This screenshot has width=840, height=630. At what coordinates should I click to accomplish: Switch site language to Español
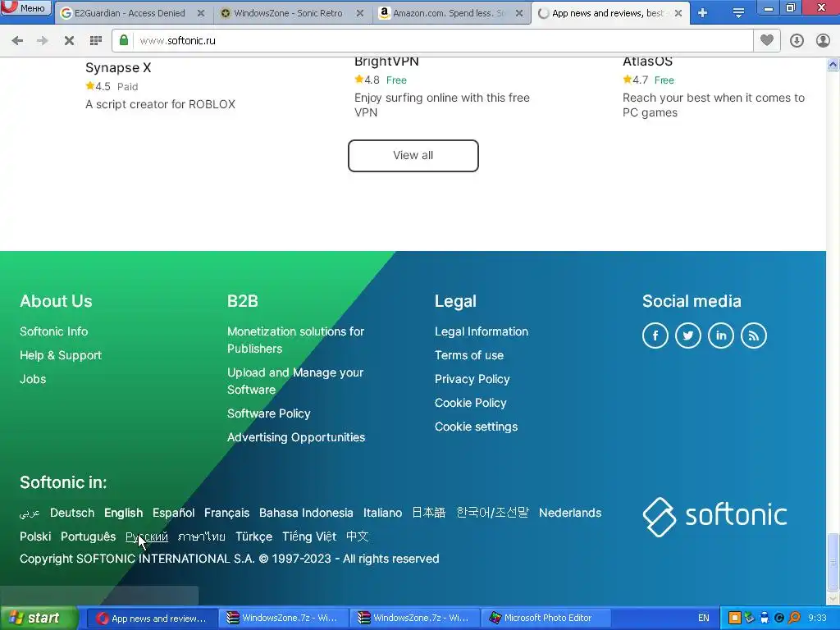tap(173, 513)
